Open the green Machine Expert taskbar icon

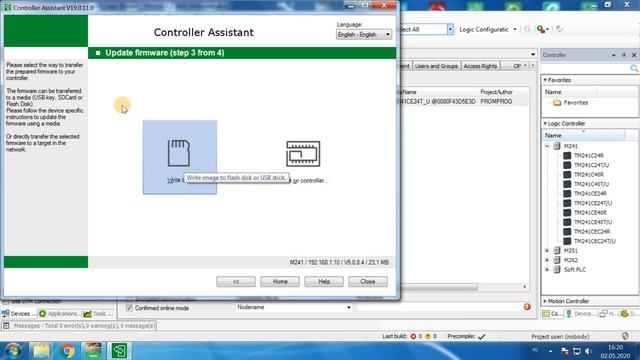click(119, 351)
